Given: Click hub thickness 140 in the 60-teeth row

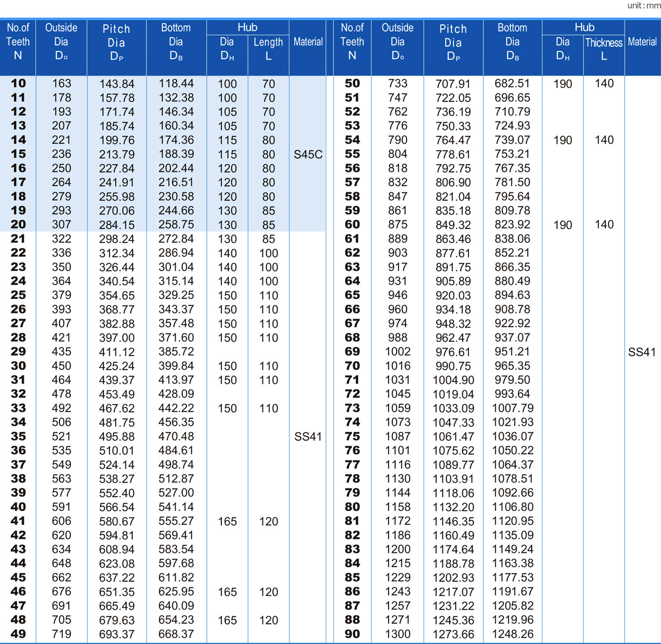Looking at the screenshot, I should pos(604,224).
